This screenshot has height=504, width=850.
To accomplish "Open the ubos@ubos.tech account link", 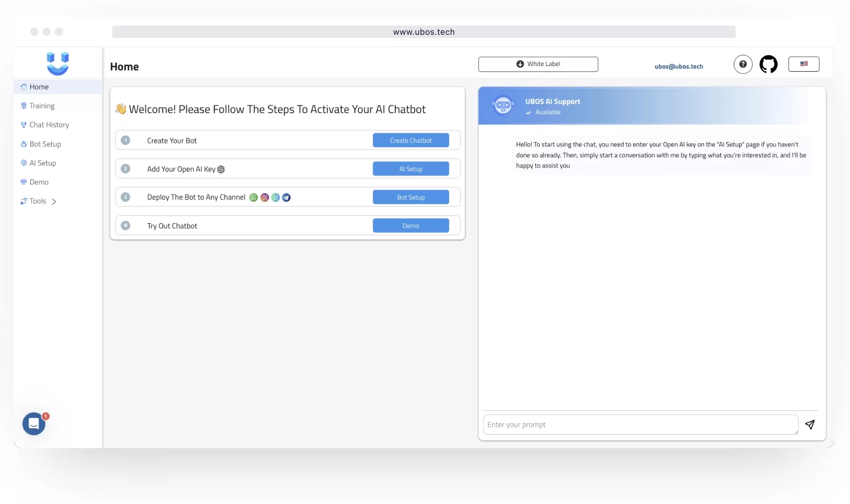I will tap(679, 67).
